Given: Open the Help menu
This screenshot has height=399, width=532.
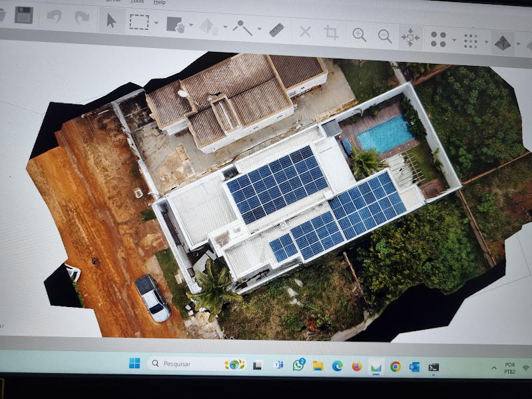Looking at the screenshot, I should (x=160, y=2).
